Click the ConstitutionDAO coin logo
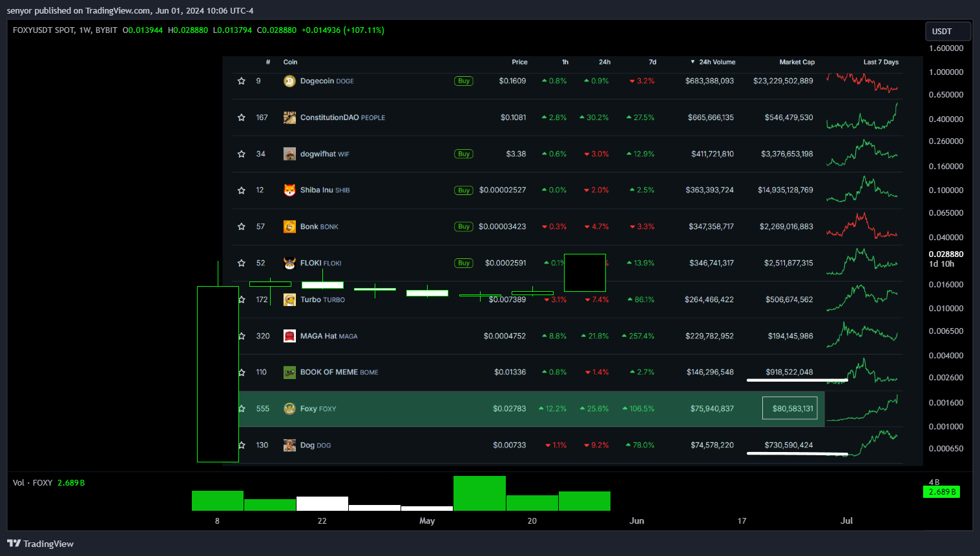 tap(289, 118)
